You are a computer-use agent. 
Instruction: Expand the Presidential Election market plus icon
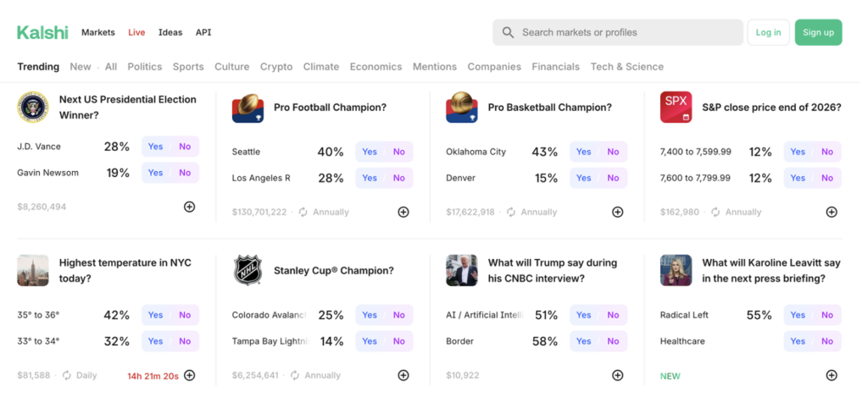(x=190, y=207)
